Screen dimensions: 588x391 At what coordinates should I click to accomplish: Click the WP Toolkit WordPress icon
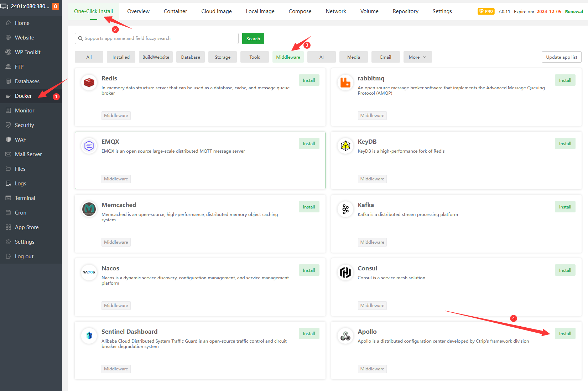tap(8, 52)
